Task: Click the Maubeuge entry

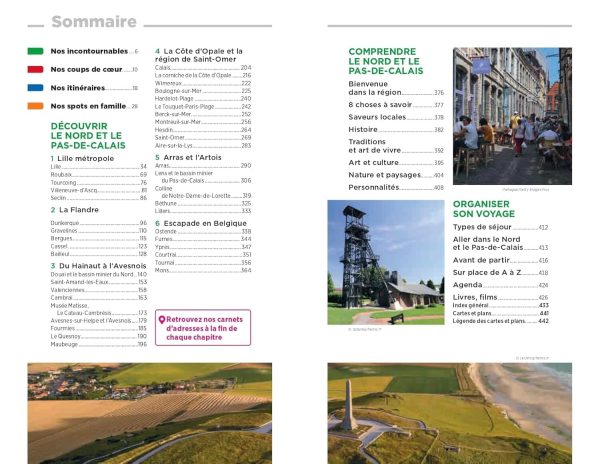Action: click(99, 344)
